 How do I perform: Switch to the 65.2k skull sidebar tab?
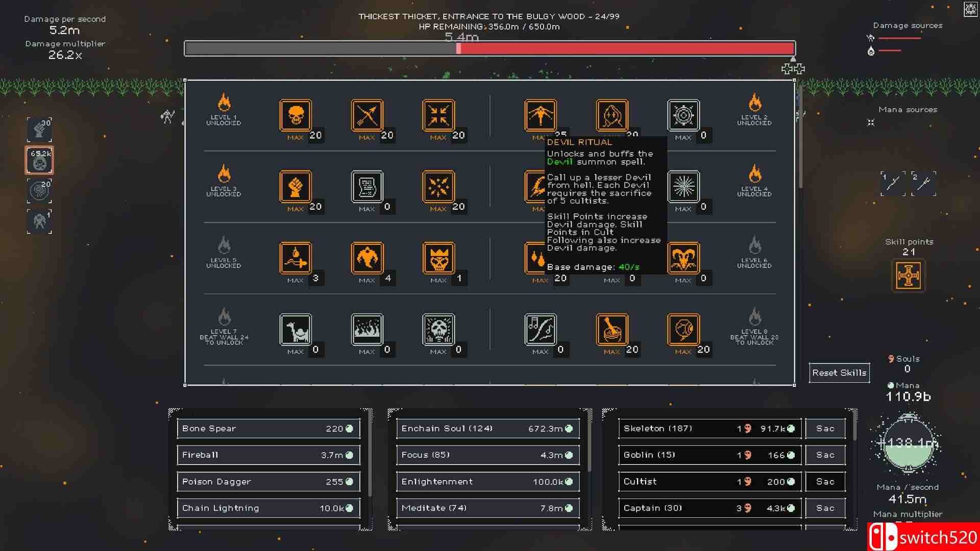pyautogui.click(x=39, y=160)
